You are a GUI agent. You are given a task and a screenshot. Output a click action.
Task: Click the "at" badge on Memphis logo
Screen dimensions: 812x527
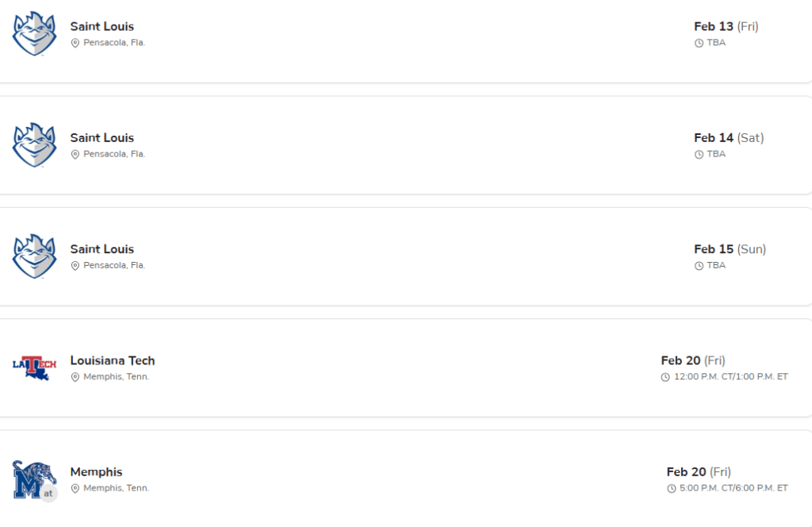(49, 493)
